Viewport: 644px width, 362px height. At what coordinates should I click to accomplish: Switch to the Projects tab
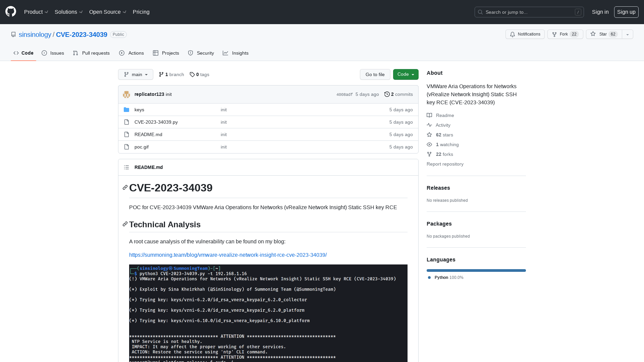click(x=166, y=53)
